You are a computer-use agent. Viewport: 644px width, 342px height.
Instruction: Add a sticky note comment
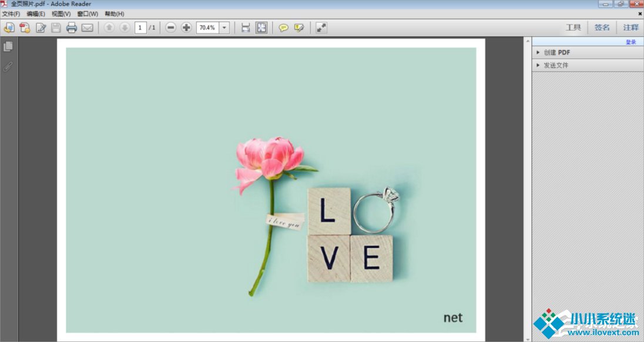pos(283,28)
